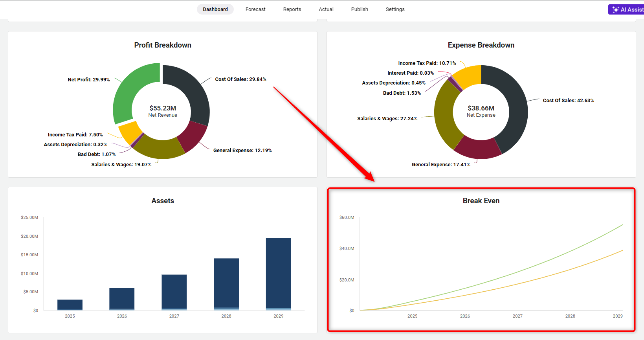
Task: Select the Settings tab
Action: point(395,9)
